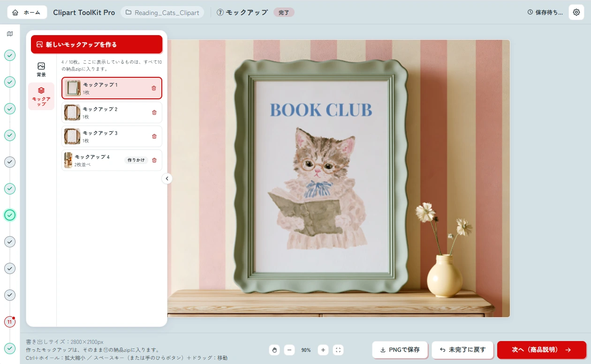This screenshot has width=591, height=364.
Task: Click the 完了 status badge
Action: click(x=284, y=12)
